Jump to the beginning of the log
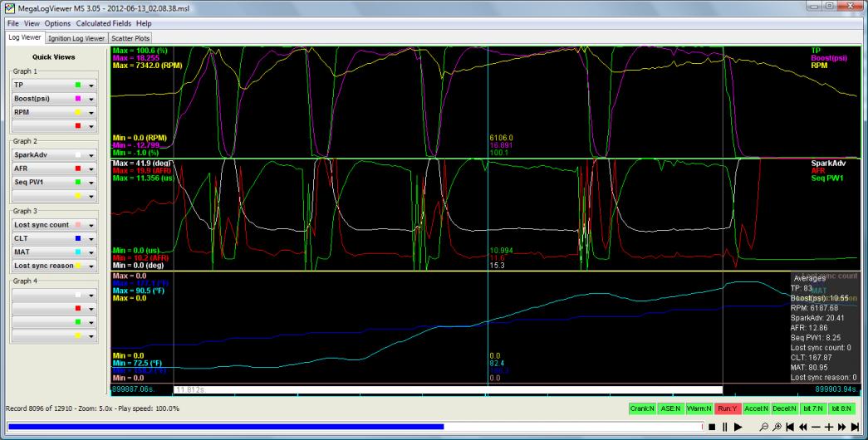This screenshot has height=440, width=868. [790, 427]
